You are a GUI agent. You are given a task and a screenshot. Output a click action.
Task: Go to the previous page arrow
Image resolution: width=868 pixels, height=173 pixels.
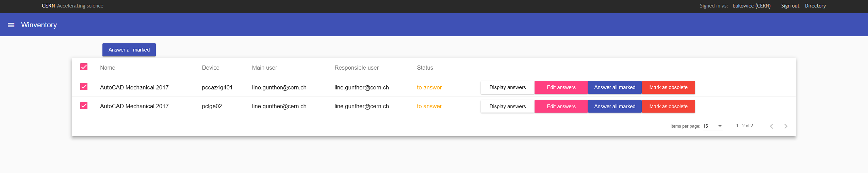pos(771,126)
